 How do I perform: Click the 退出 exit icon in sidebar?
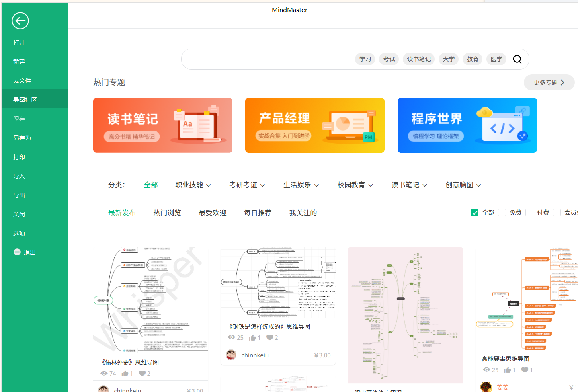click(x=17, y=252)
